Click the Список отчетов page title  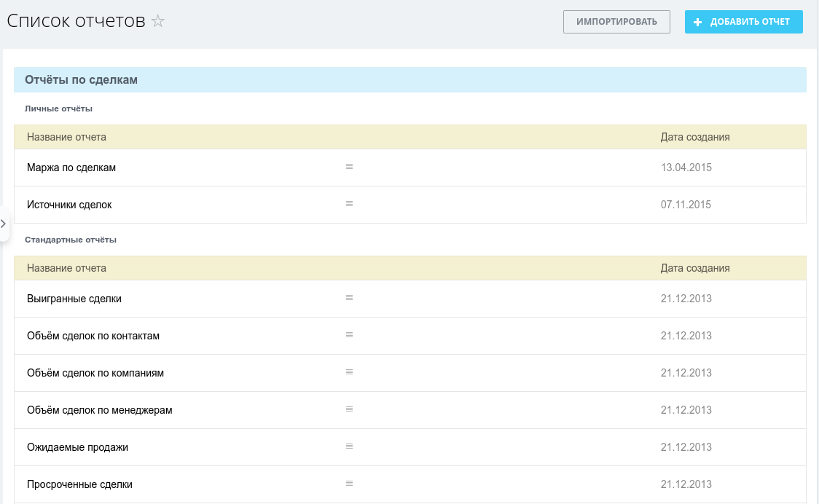point(77,21)
